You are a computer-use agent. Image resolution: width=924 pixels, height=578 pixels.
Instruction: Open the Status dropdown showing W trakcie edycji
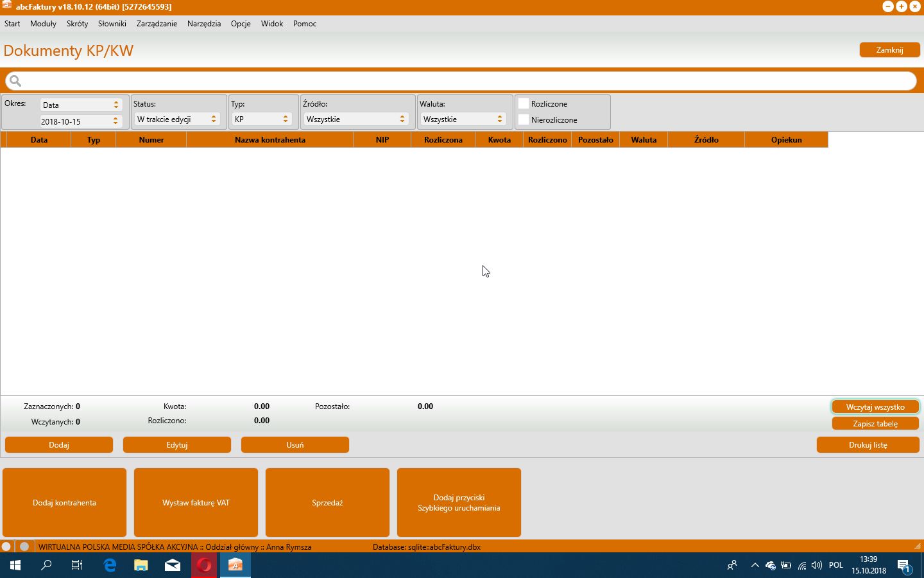point(177,119)
